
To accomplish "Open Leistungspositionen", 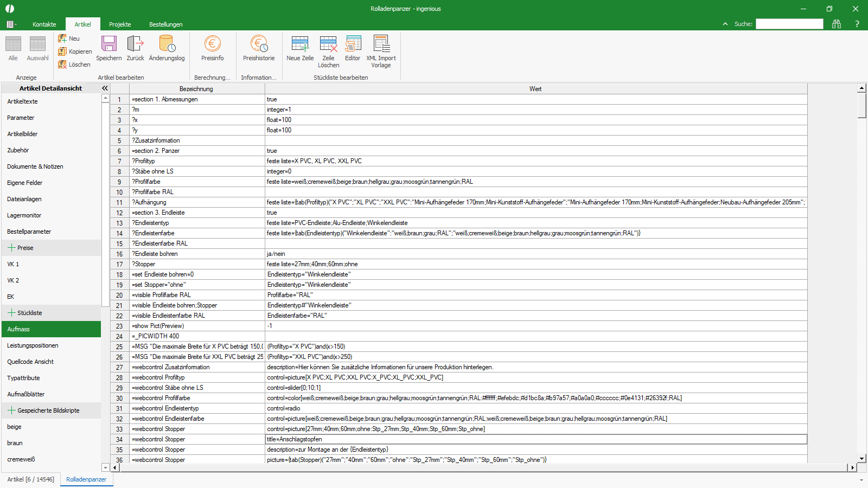I will pyautogui.click(x=51, y=345).
